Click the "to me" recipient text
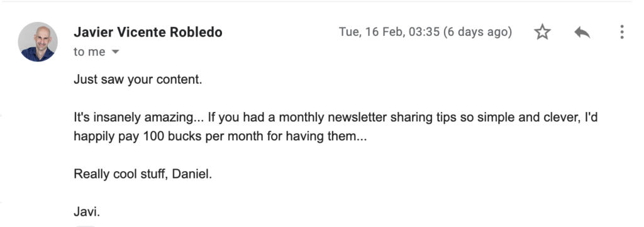 (89, 52)
